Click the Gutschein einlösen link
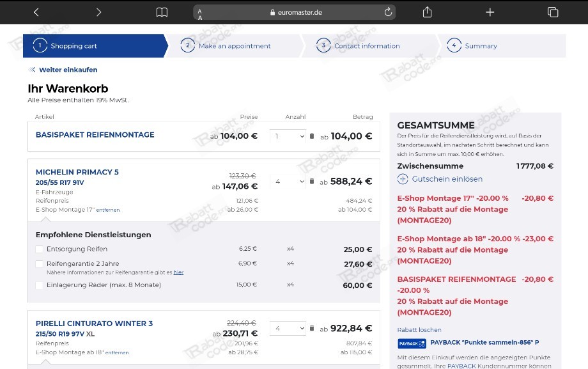The height and width of the screenshot is (369, 588). pyautogui.click(x=447, y=179)
